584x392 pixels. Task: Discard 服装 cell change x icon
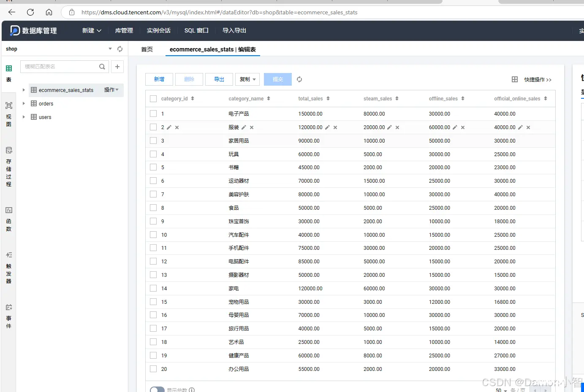click(x=252, y=127)
